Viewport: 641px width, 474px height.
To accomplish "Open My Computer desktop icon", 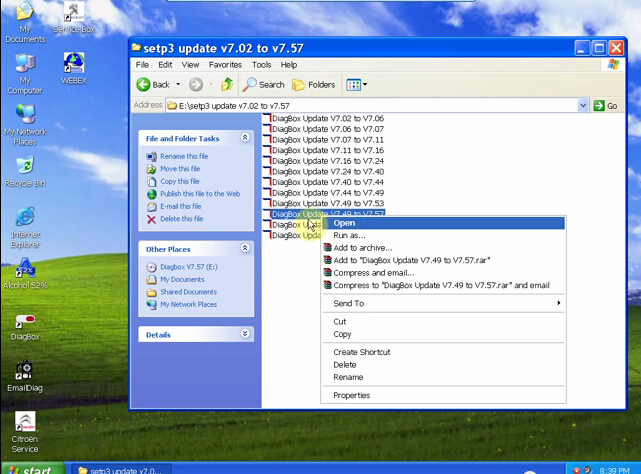I will 25,74.
